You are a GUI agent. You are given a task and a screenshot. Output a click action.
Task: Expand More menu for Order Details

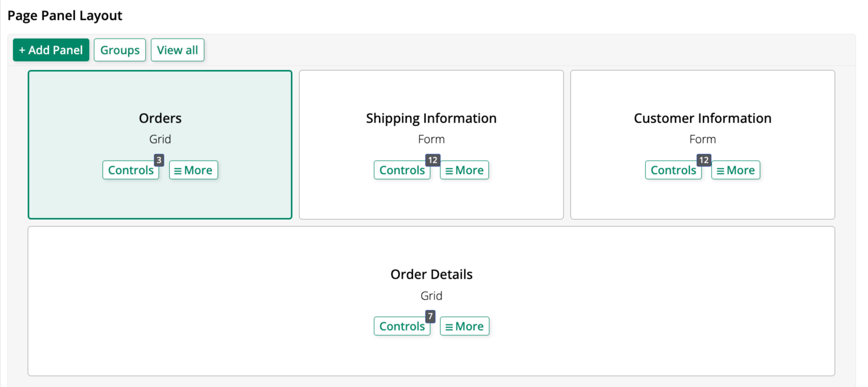(x=464, y=326)
